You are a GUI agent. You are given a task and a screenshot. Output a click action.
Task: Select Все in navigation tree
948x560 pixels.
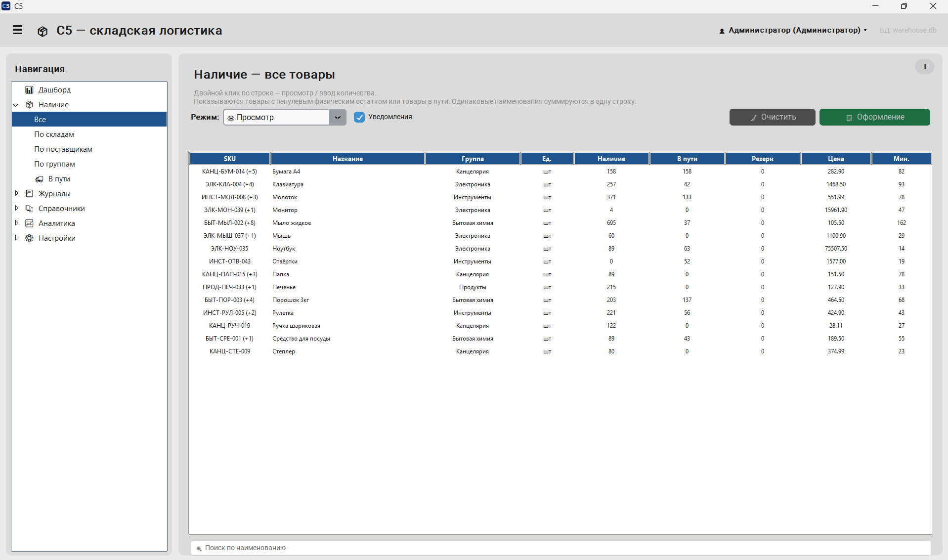(89, 119)
